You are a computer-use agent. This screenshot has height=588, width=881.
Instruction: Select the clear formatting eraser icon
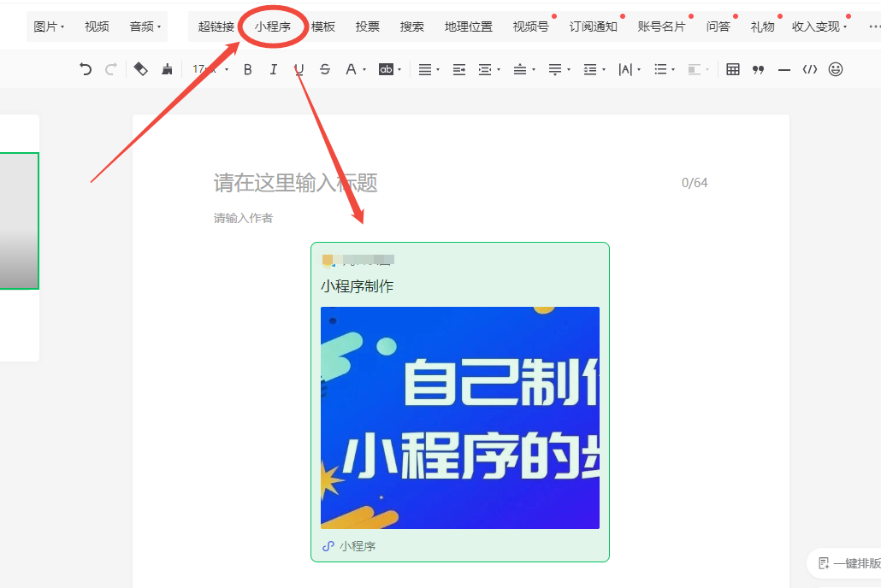[x=140, y=69]
